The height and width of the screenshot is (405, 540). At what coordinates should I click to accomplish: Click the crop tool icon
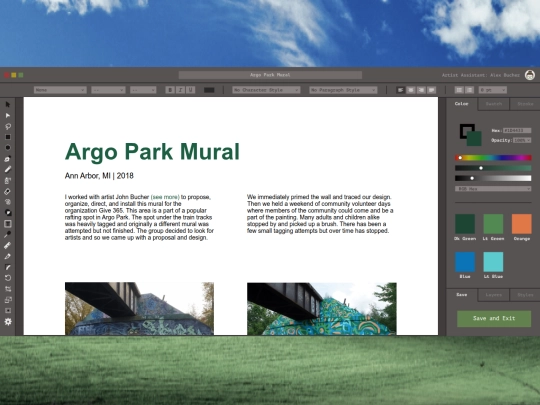(8, 289)
